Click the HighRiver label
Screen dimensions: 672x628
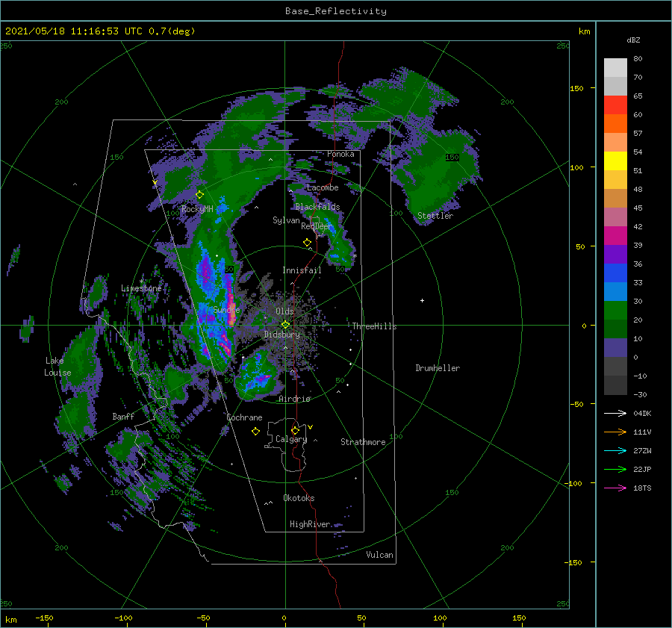click(x=310, y=524)
